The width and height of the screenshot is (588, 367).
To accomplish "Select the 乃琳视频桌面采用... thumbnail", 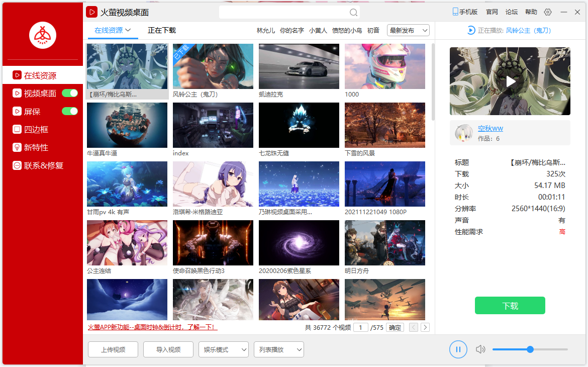I will [x=299, y=184].
